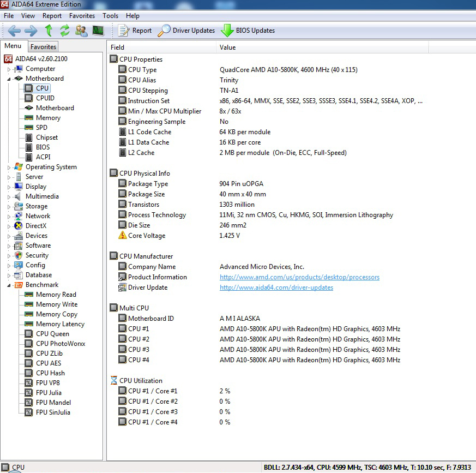The image size is (476, 473).
Task: Open the aida64 driver-updates link
Action: tap(276, 288)
